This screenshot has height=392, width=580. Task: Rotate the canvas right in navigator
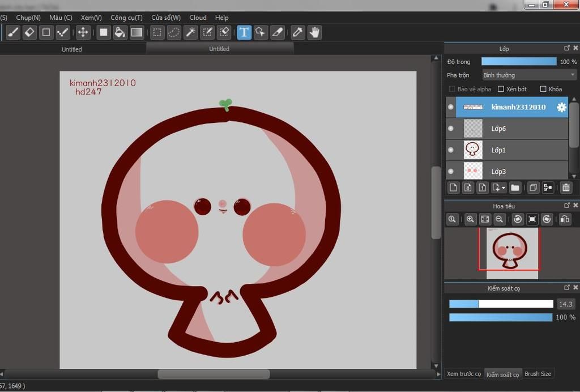point(547,219)
